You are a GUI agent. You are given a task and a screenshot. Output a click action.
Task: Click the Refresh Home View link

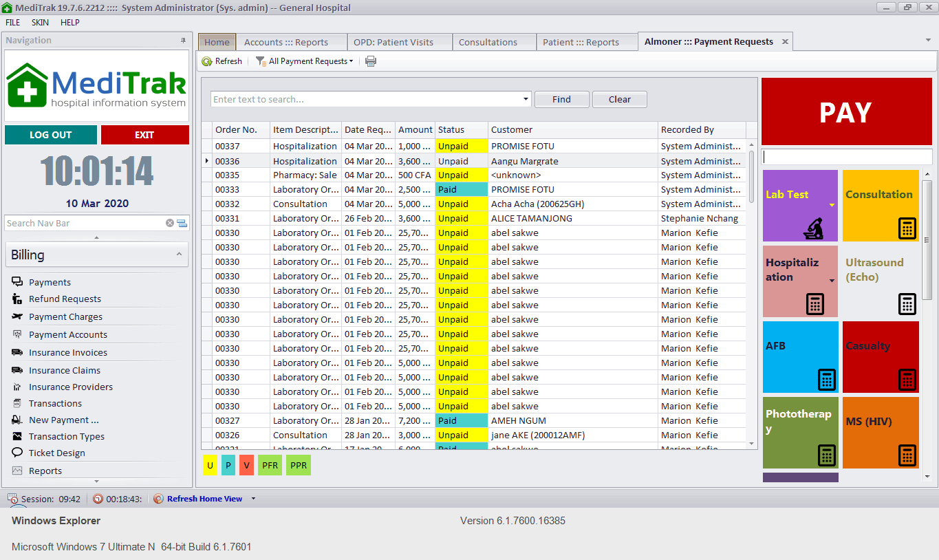tap(204, 499)
